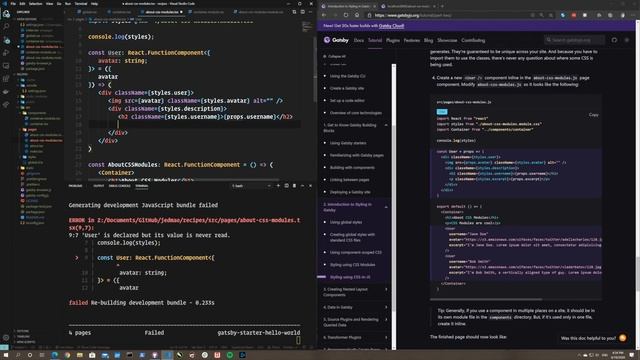Open 'Styling using CSS Modules' sidebar link
640x360 pixels.
pos(352,264)
